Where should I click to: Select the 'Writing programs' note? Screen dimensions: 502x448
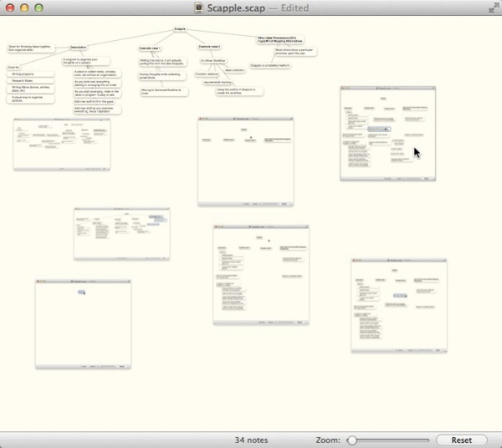tap(30, 74)
